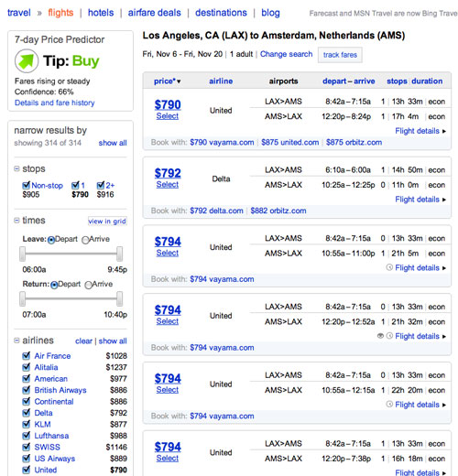Open the blog navigation link
Viewport: 458px width, 476px height.
tap(270, 13)
